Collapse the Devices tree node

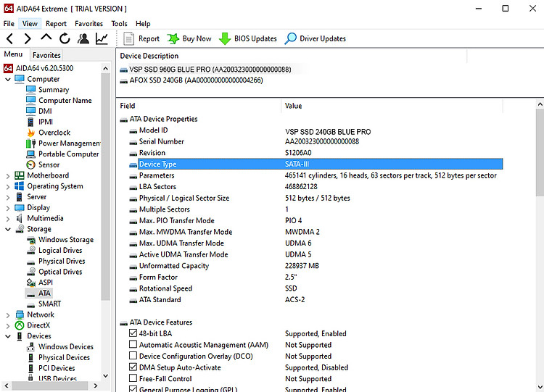[x=8, y=336]
